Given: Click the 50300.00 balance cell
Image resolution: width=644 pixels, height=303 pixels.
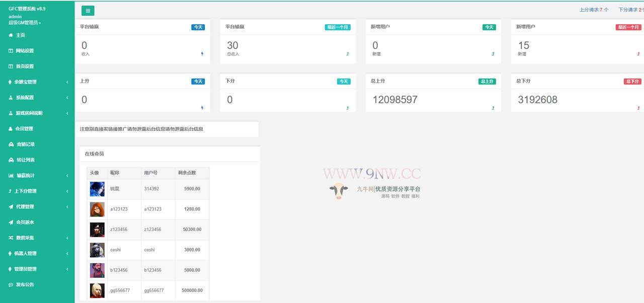Looking at the screenshot, I should pyautogui.click(x=192, y=230).
